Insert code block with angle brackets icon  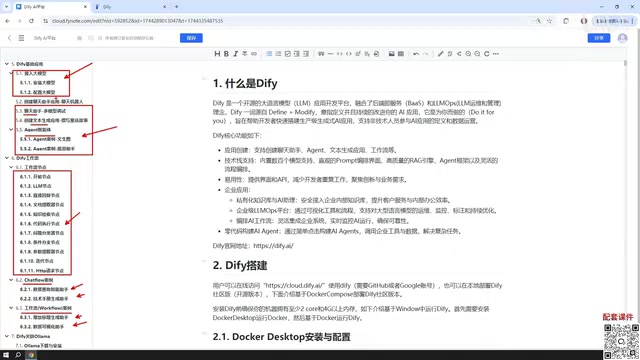pyautogui.click(x=349, y=54)
